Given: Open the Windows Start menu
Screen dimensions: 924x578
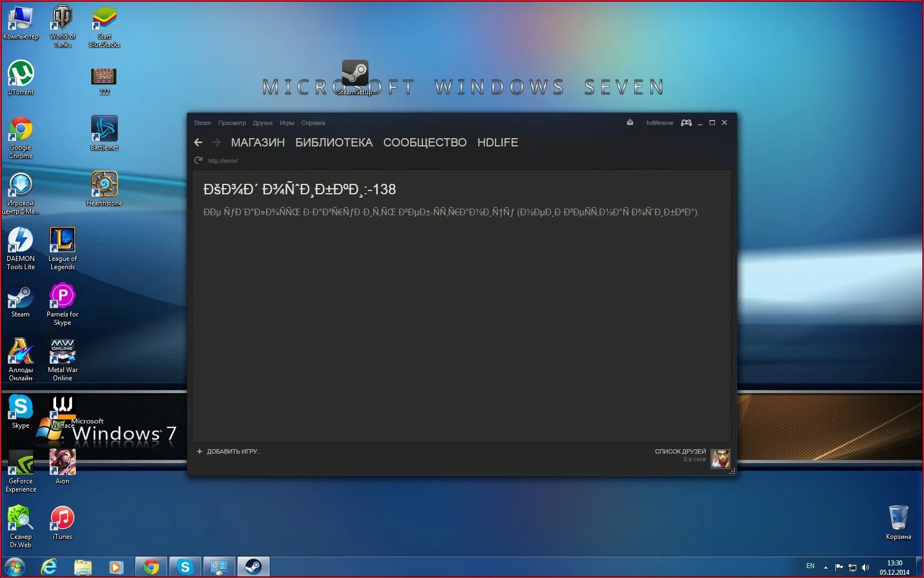Looking at the screenshot, I should (15, 567).
